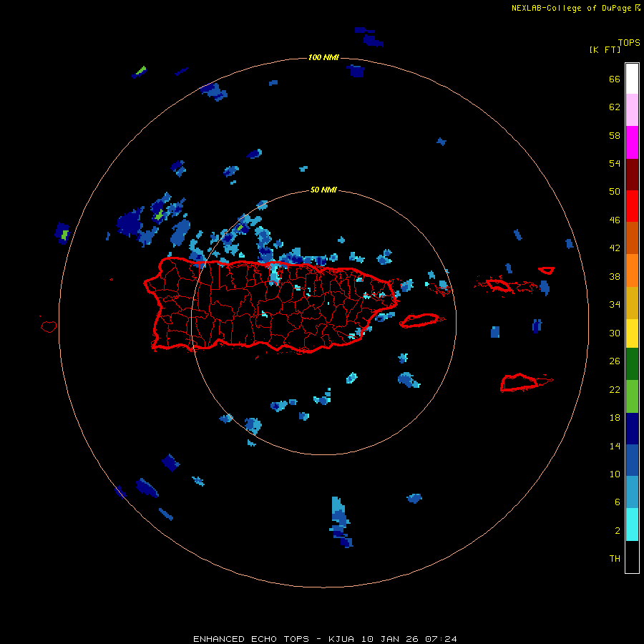Pick the medium blue legend swatch
644x644 pixels.
[x=632, y=460]
